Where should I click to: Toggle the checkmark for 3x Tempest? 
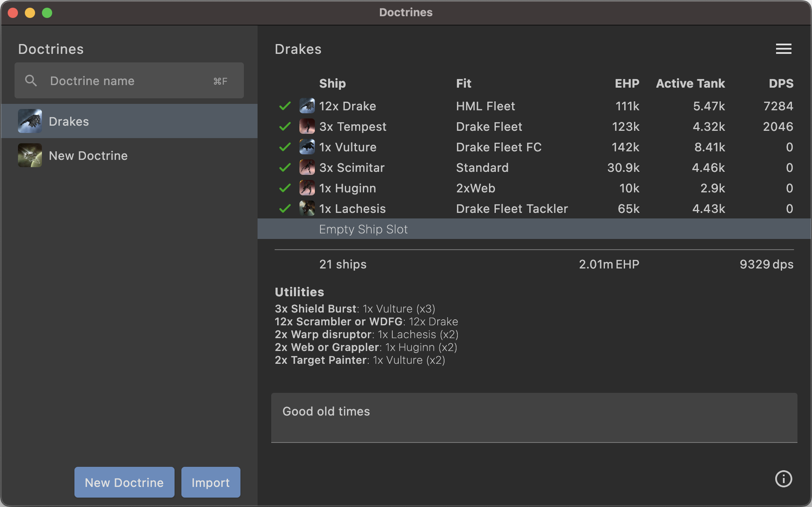click(285, 126)
